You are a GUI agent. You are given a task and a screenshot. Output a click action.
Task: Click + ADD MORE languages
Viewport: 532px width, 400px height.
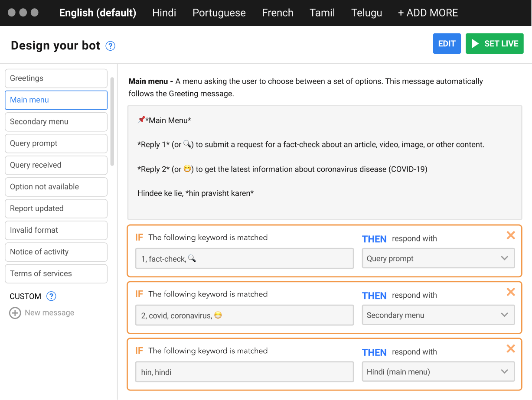[428, 13]
